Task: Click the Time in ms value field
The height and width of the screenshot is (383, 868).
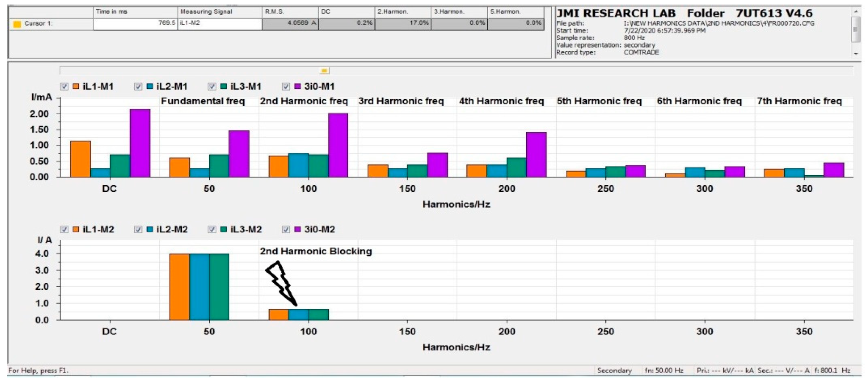Action: coord(135,24)
